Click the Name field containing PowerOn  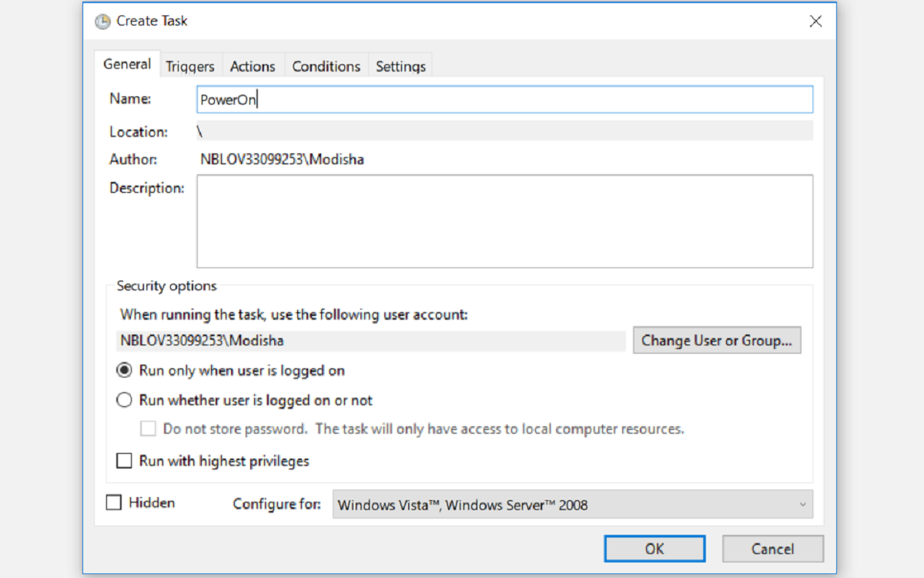click(504, 99)
